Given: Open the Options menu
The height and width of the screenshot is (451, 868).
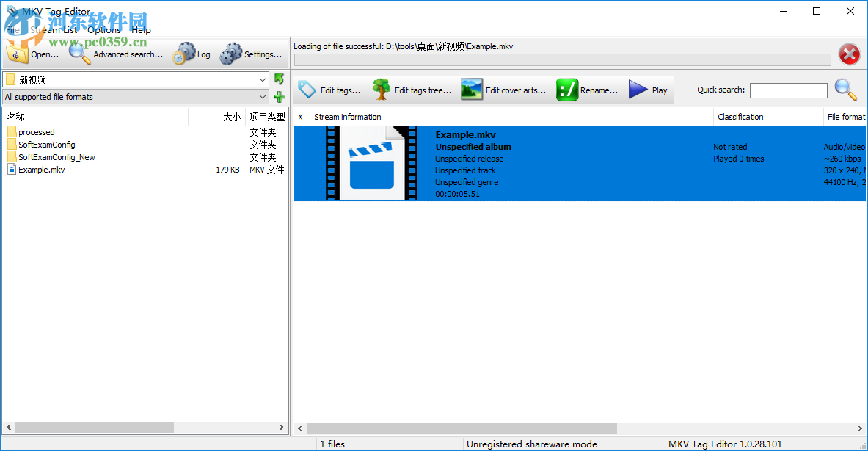Looking at the screenshot, I should pyautogui.click(x=103, y=29).
